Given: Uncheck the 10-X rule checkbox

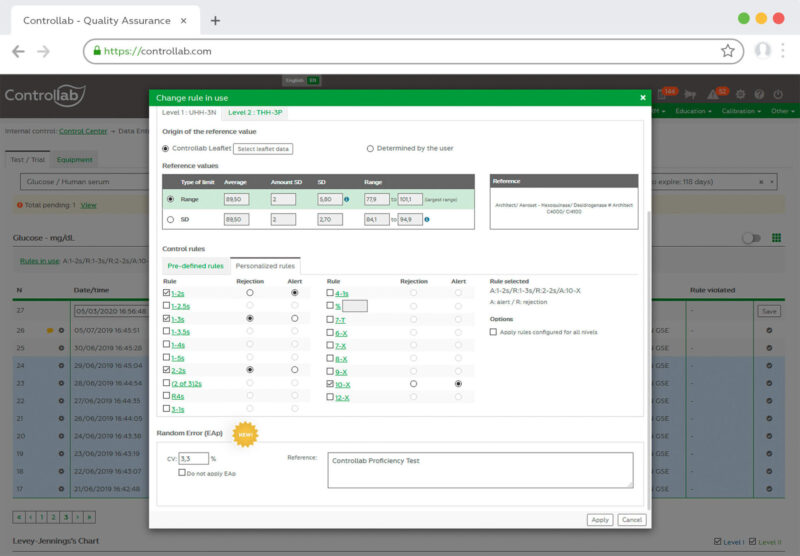Looking at the screenshot, I should [330, 384].
